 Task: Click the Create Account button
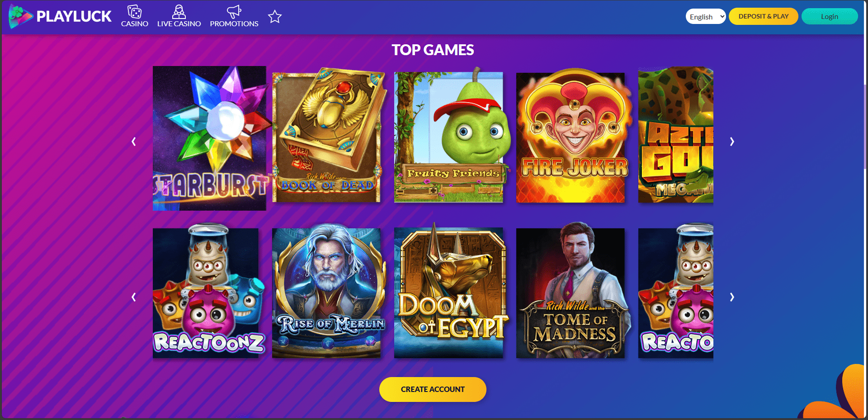pyautogui.click(x=433, y=389)
